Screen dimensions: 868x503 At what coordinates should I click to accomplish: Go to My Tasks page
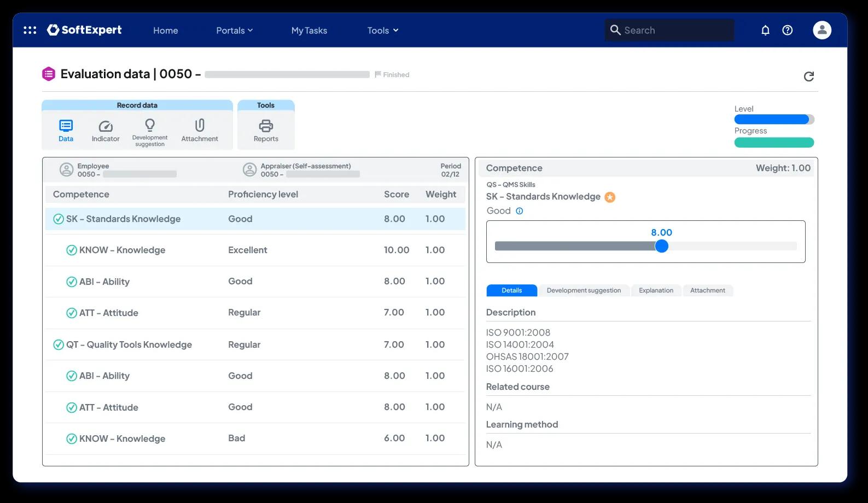[x=309, y=30]
